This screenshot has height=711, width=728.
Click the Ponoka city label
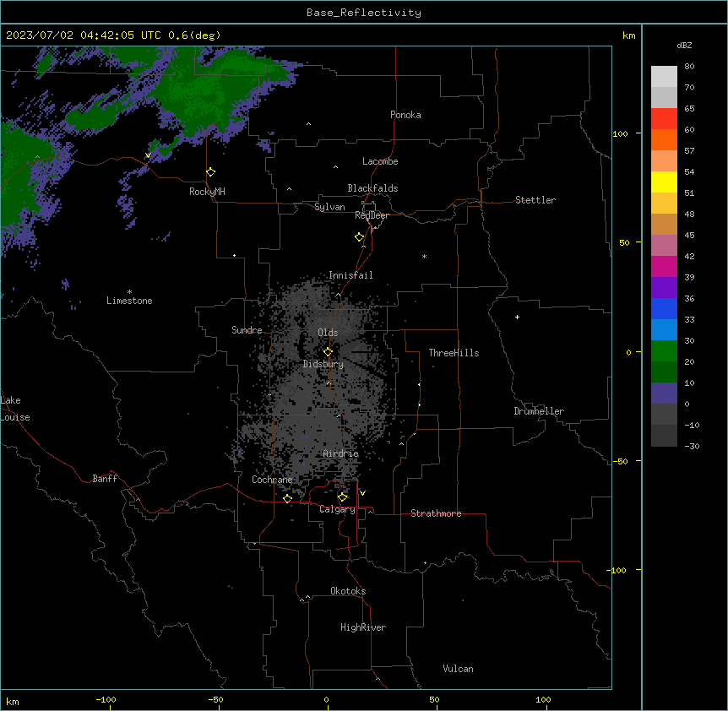(x=405, y=115)
